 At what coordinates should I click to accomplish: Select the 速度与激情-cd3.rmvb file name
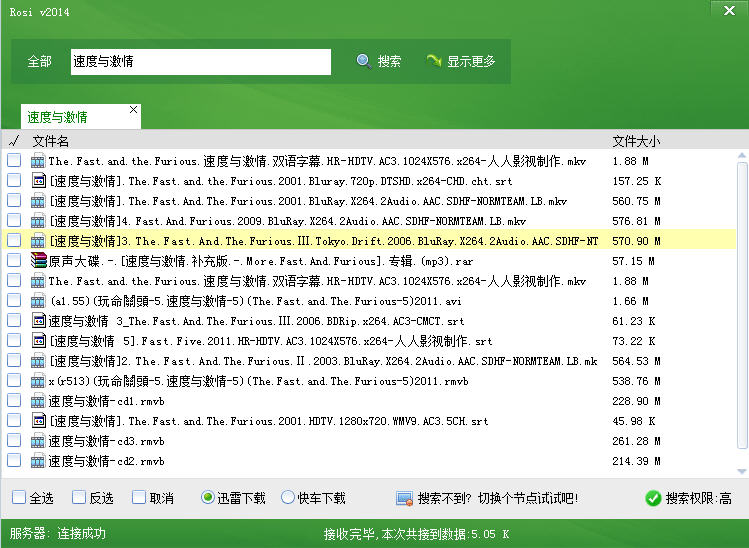106,441
